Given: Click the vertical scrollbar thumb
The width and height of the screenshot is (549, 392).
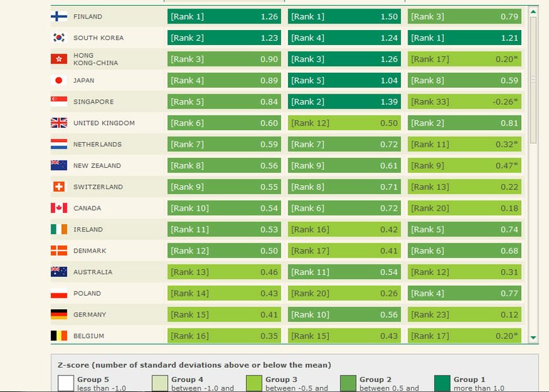Looking at the screenshot, I should click(533, 80).
